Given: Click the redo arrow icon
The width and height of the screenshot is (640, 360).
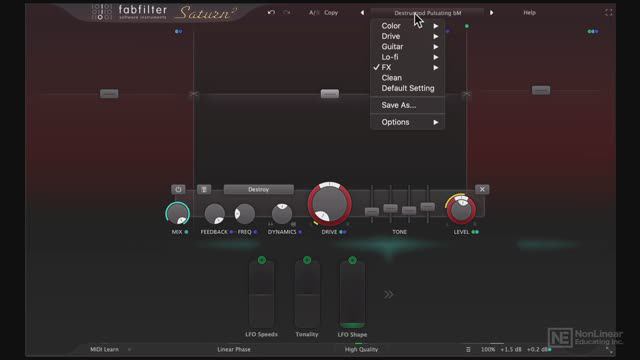Looking at the screenshot, I should tap(287, 13).
